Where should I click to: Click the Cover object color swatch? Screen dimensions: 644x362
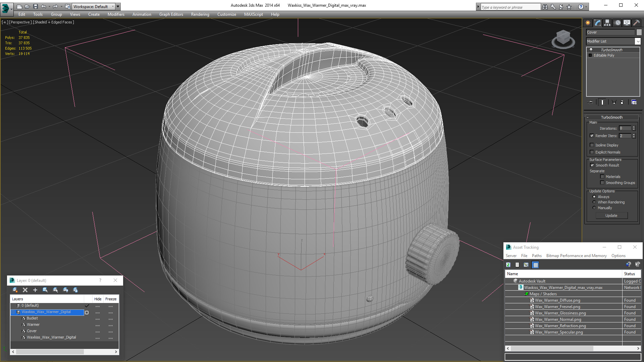click(639, 32)
